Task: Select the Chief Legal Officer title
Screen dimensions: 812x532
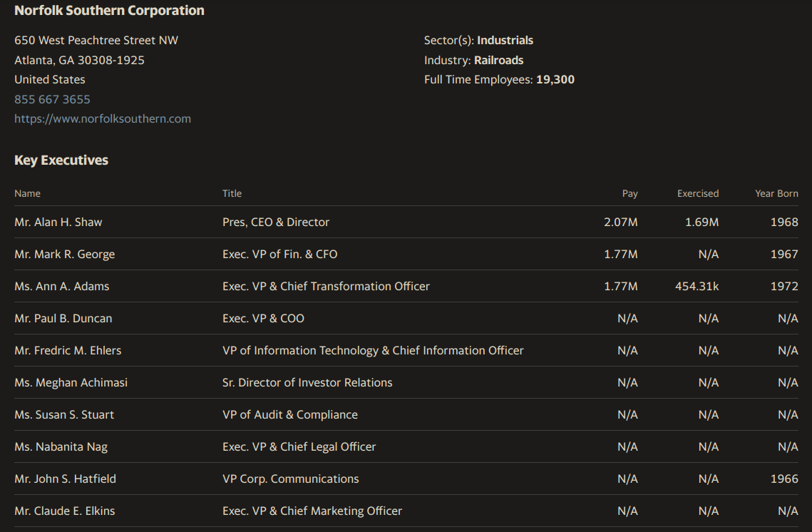Action: coord(299,447)
